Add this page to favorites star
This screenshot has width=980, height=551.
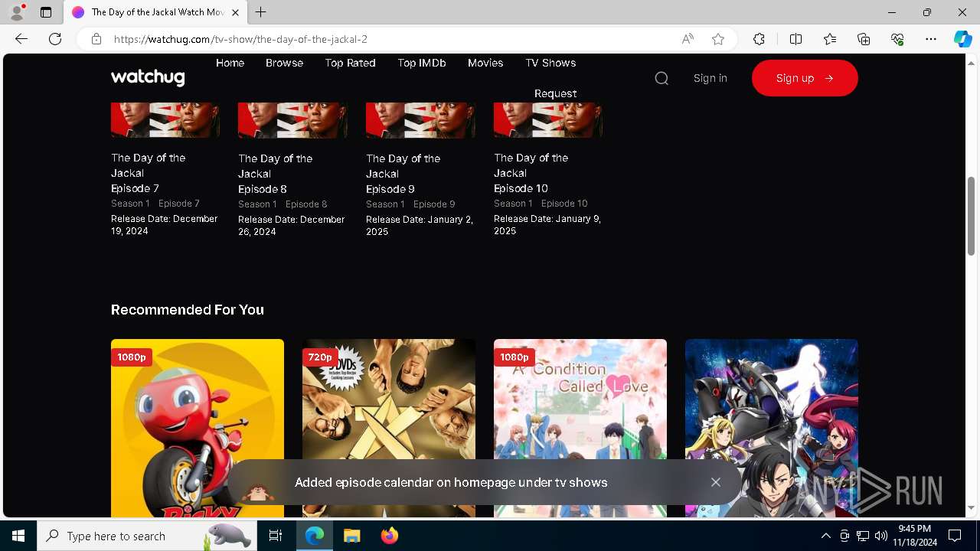point(717,39)
